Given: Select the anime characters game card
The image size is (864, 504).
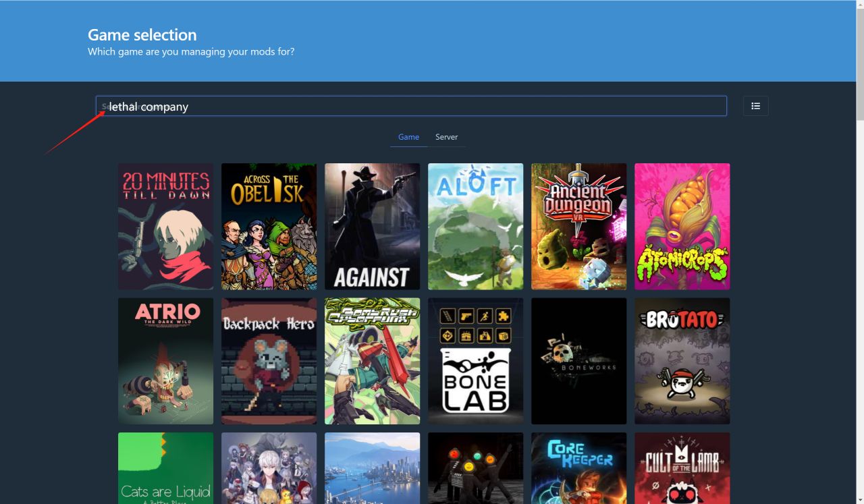Looking at the screenshot, I should pos(269,468).
